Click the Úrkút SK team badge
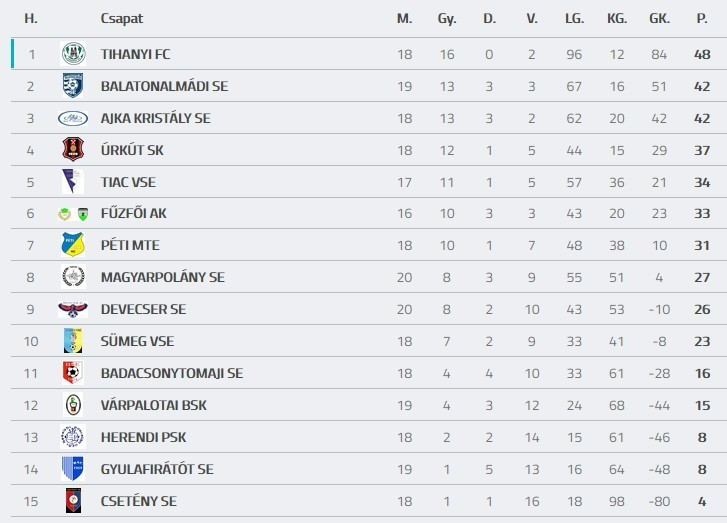This screenshot has height=523, width=727. pos(73,150)
